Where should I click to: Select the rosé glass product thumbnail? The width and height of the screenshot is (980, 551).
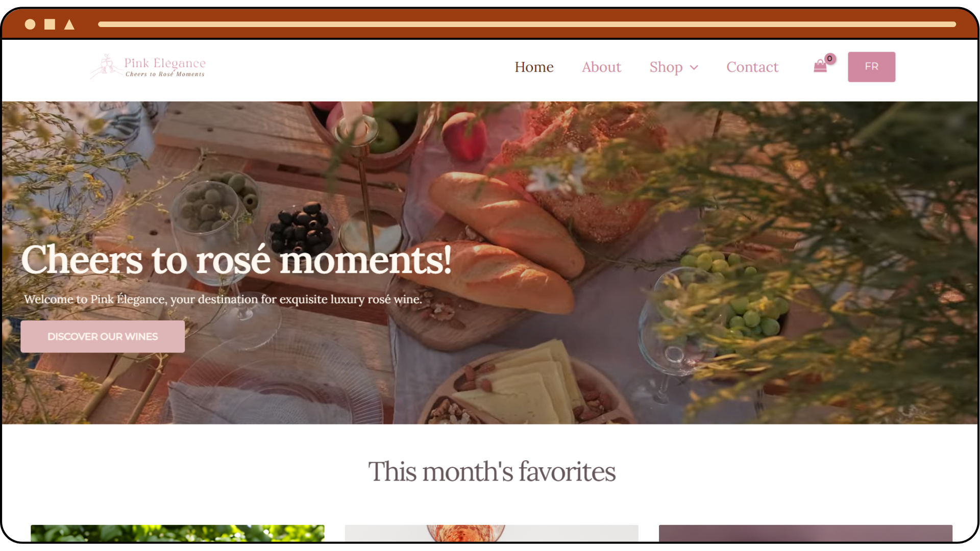pos(492,533)
